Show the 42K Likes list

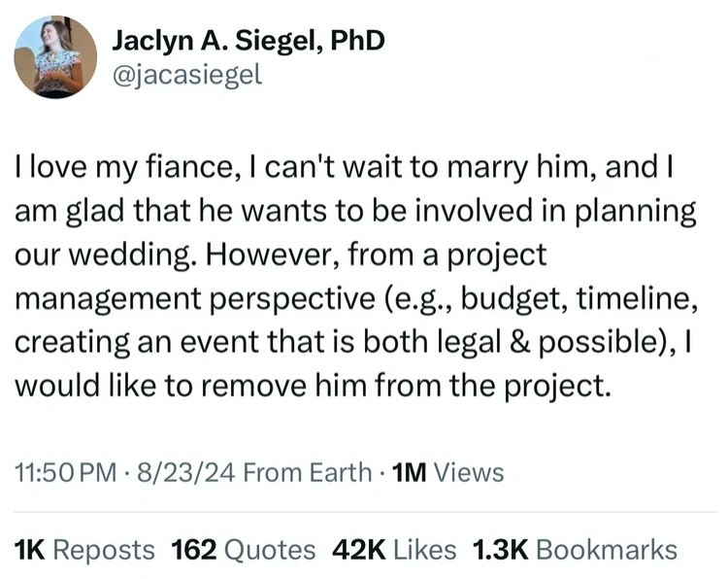(x=393, y=549)
